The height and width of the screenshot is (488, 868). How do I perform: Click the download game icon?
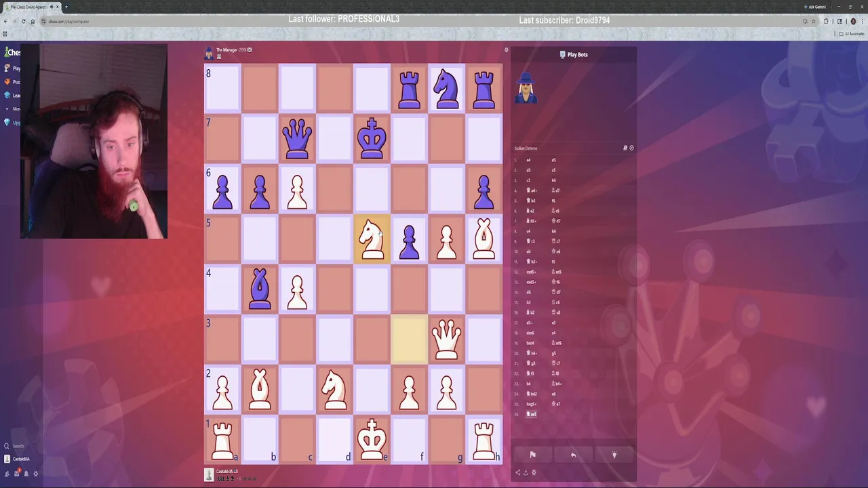[x=526, y=472]
